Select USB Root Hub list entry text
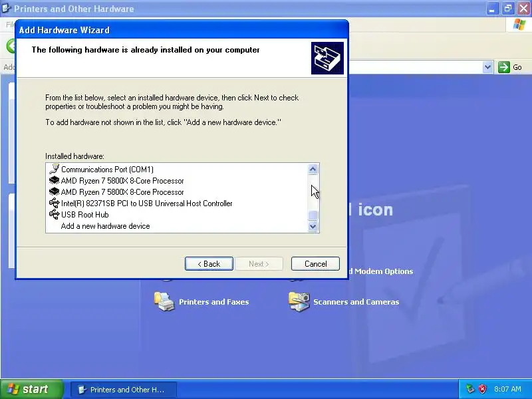 85,215
